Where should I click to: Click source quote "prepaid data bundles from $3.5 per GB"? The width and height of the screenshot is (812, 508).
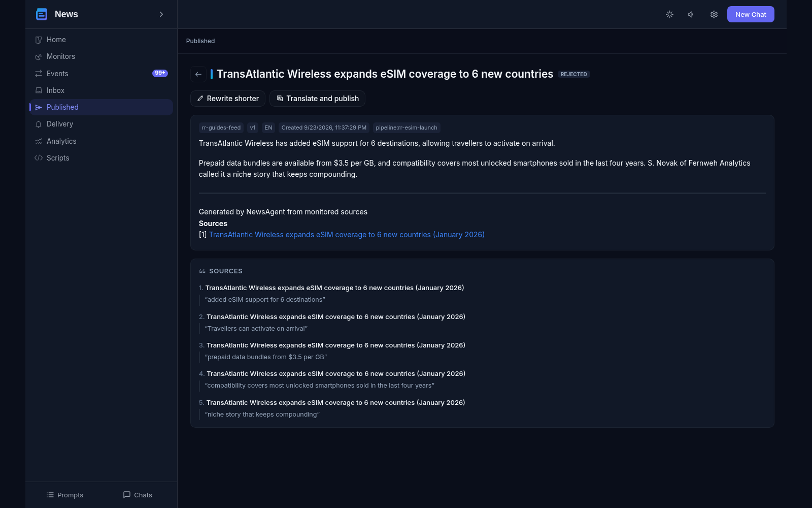coord(266,357)
